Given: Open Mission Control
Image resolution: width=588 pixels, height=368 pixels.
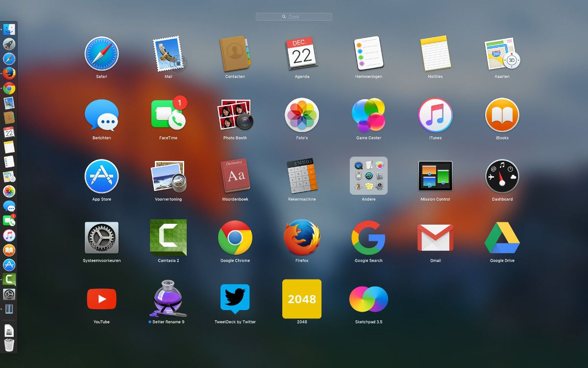Looking at the screenshot, I should point(435,177).
